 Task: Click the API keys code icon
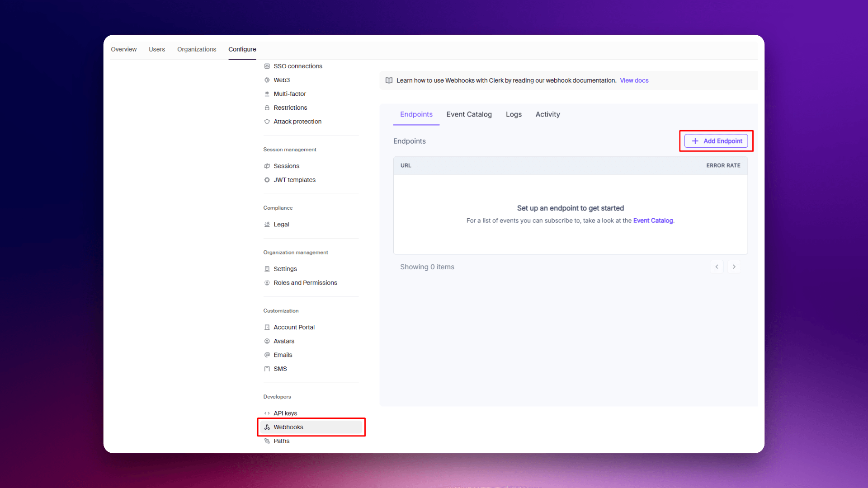[x=267, y=413]
